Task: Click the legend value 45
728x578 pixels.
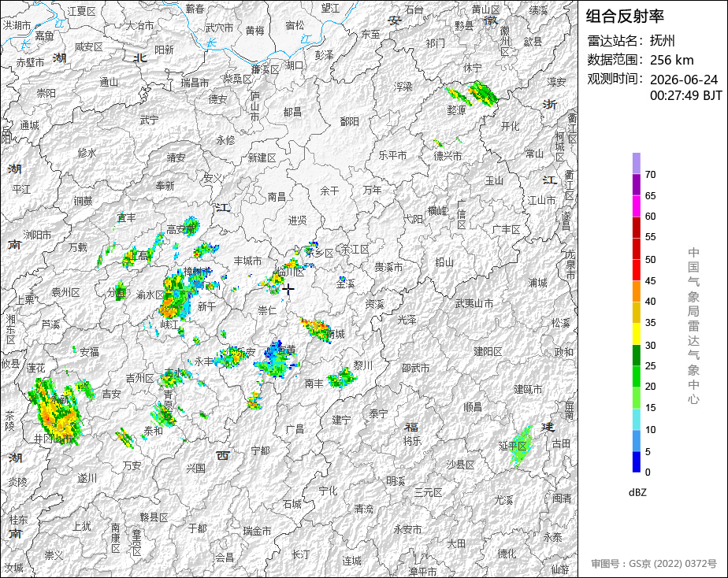Action: tap(650, 281)
